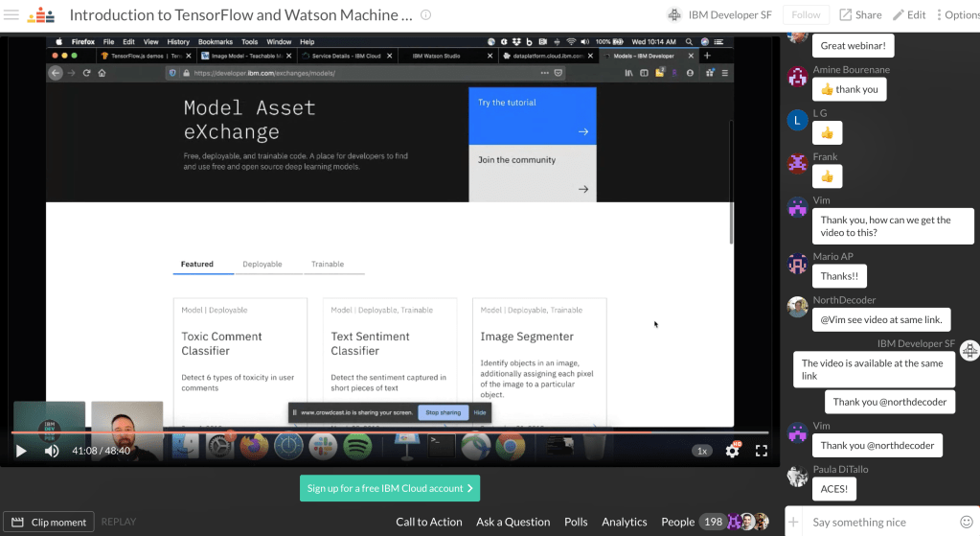Click the info icon beside the title

[x=426, y=15]
